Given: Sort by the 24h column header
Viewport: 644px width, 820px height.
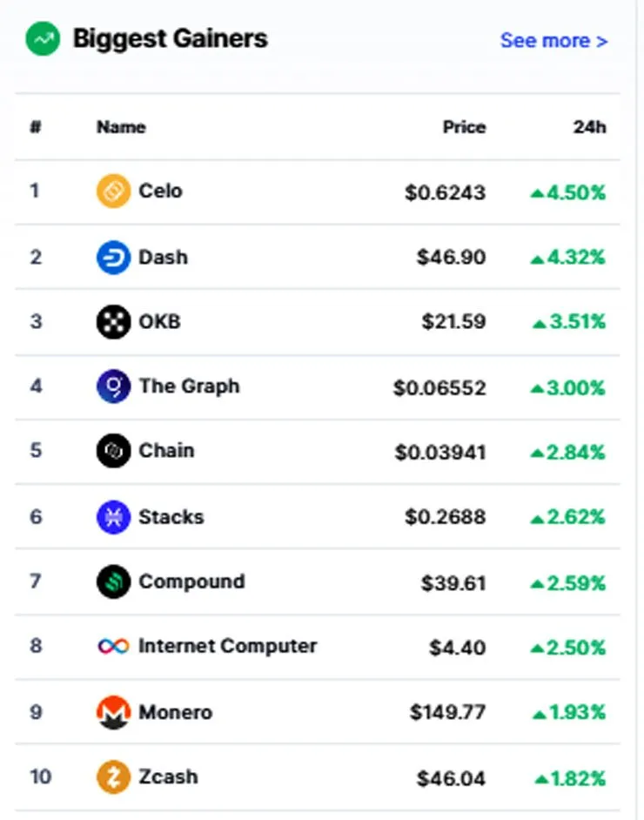Looking at the screenshot, I should pos(590,127).
